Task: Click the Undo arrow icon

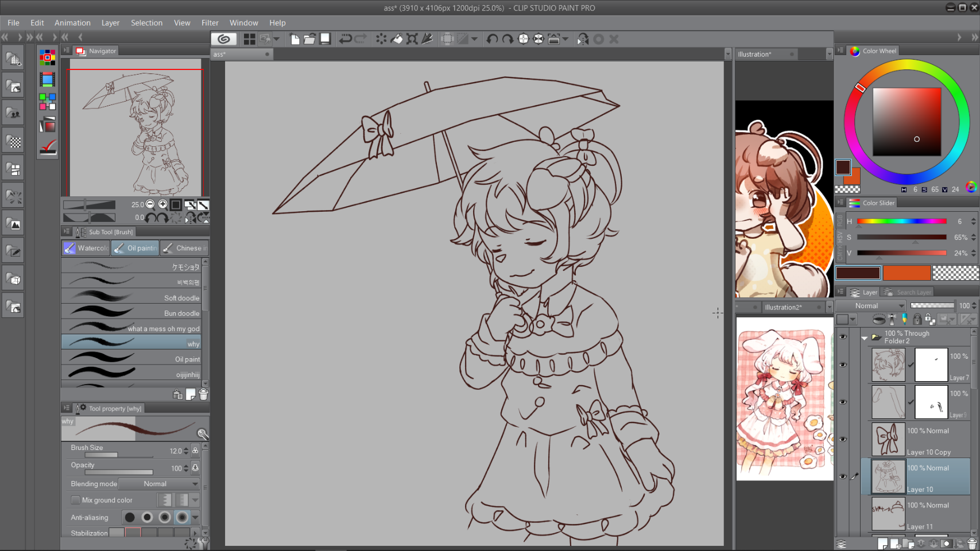Action: coord(345,39)
